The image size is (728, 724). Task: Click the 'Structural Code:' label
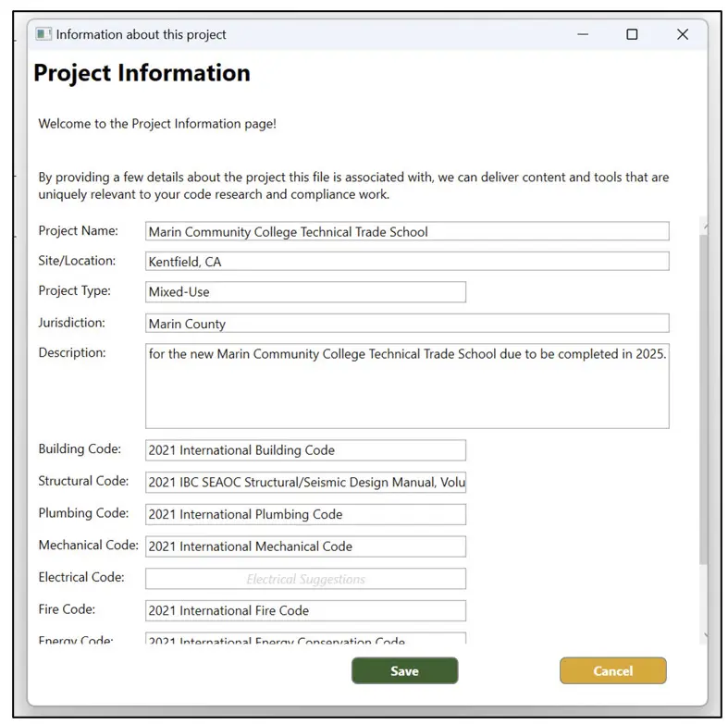tap(83, 481)
